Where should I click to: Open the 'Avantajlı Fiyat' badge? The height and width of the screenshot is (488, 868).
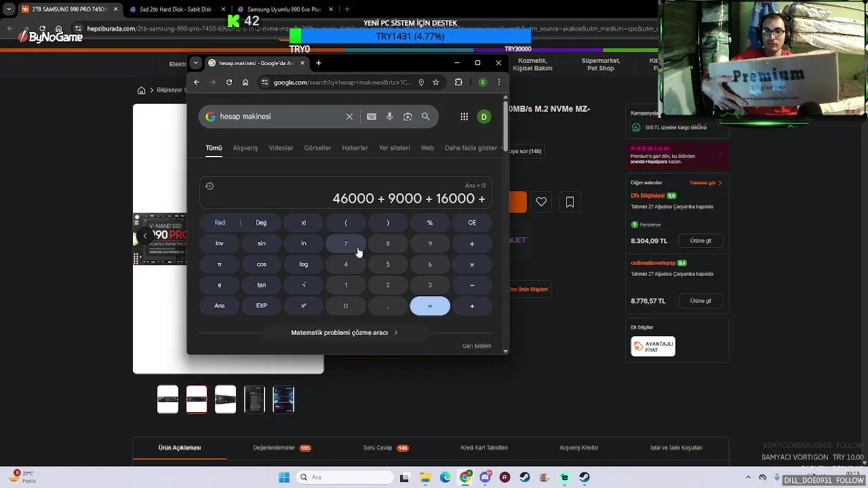pyautogui.click(x=653, y=346)
